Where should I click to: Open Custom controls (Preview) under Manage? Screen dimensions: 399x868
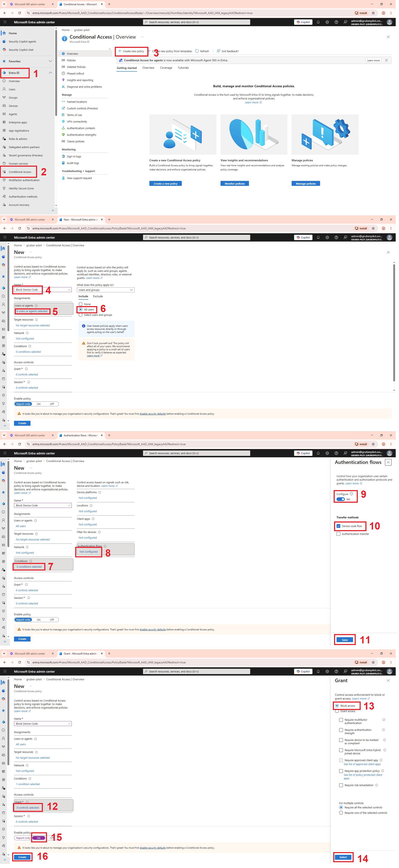(82, 109)
